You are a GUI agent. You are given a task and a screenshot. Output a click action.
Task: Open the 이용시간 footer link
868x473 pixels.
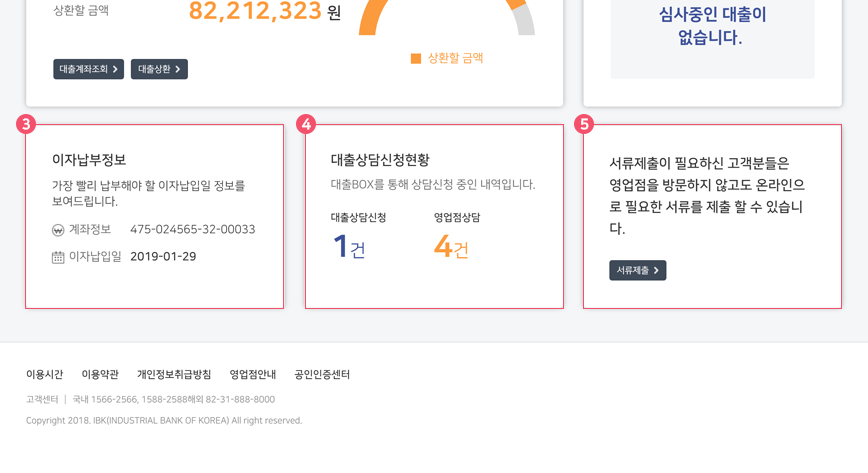coord(45,374)
